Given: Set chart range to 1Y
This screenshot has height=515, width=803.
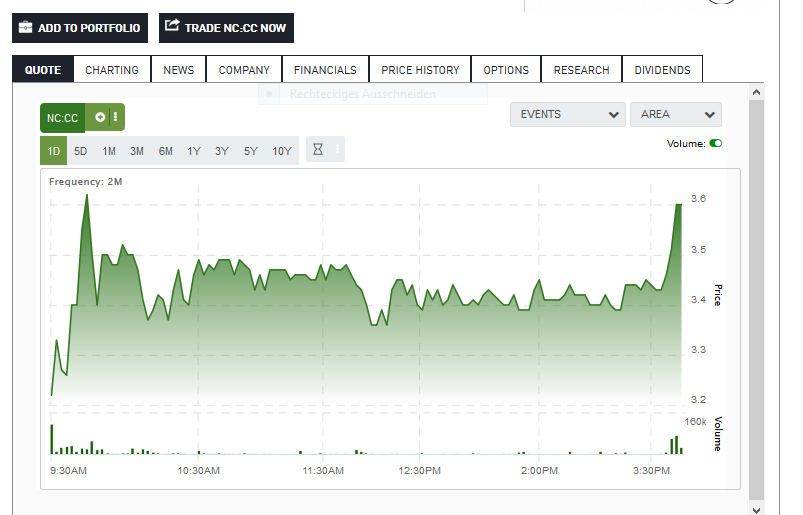Looking at the screenshot, I should coord(194,151).
